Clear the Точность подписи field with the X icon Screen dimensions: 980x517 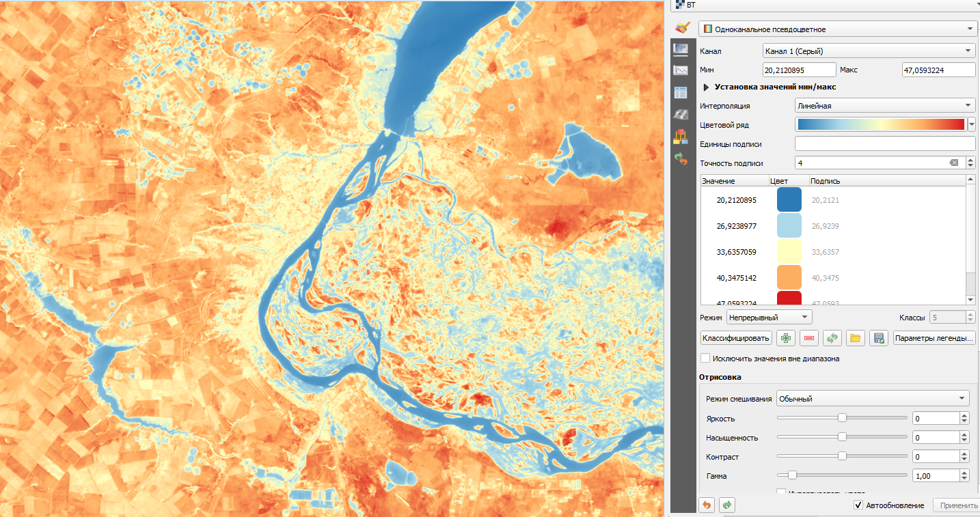pyautogui.click(x=954, y=163)
